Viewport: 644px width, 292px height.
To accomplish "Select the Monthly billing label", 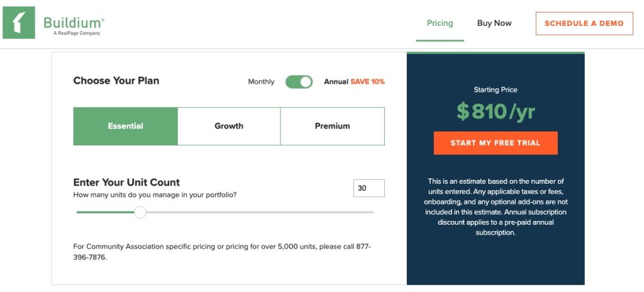I will 261,82.
